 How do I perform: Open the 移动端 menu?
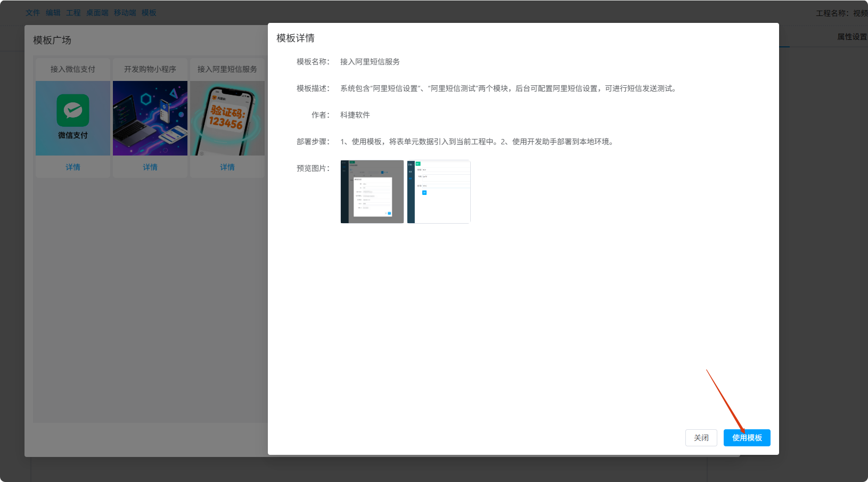[x=125, y=13]
